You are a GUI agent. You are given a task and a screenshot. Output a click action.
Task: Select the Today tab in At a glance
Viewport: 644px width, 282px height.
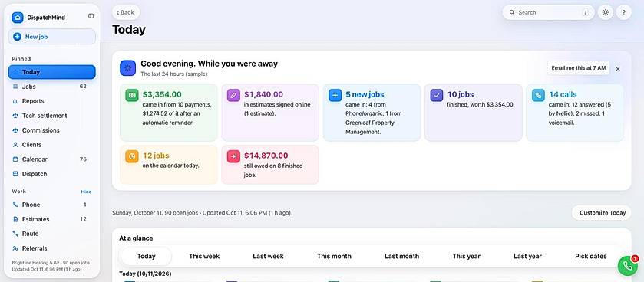tap(146, 256)
